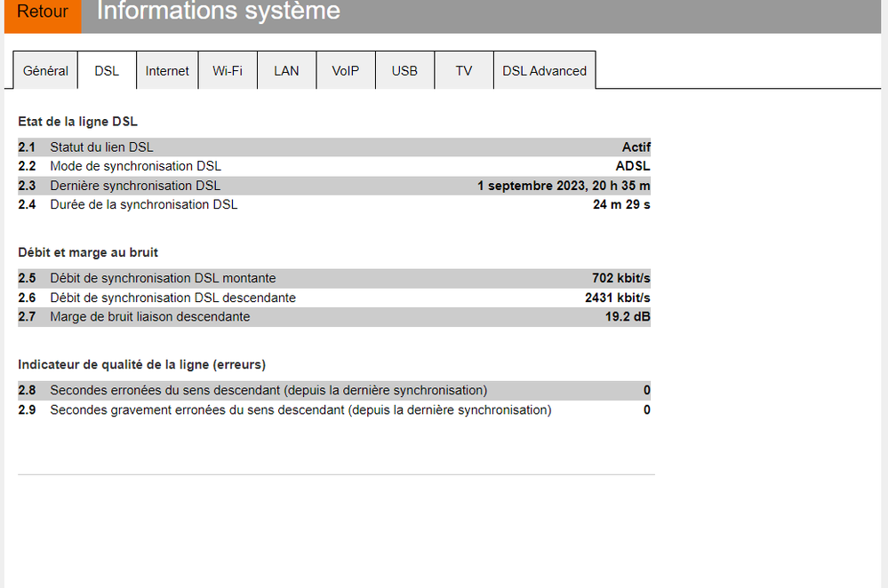The width and height of the screenshot is (888, 588).
Task: Click the Secondes gravement erronées row label
Action: pos(300,409)
